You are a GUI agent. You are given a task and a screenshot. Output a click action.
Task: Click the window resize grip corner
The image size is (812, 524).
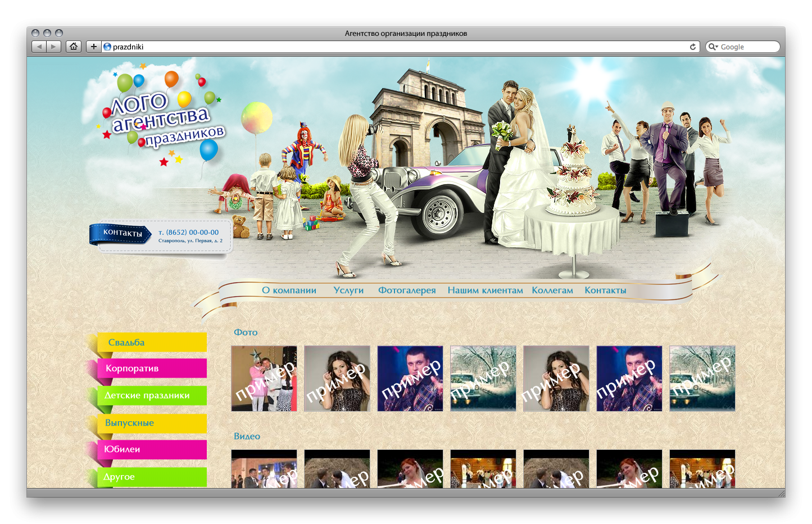coord(781,493)
